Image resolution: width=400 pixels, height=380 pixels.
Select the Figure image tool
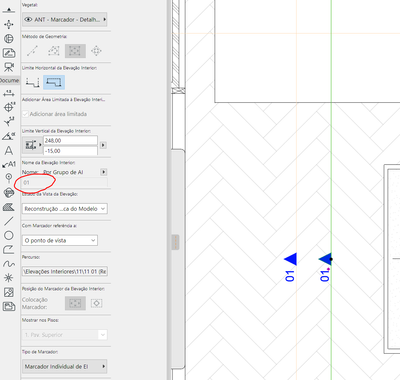point(9,292)
